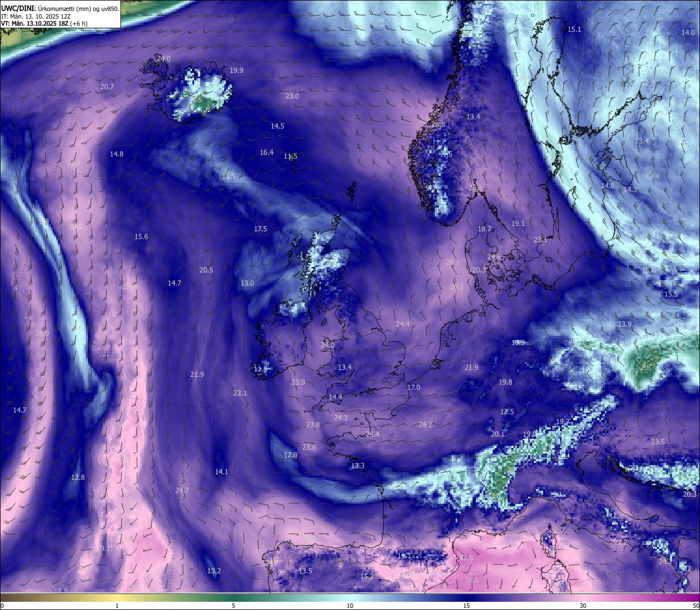This screenshot has width=700, height=610.
Task: Click the 13.2 value label
Action: pyautogui.click(x=214, y=571)
